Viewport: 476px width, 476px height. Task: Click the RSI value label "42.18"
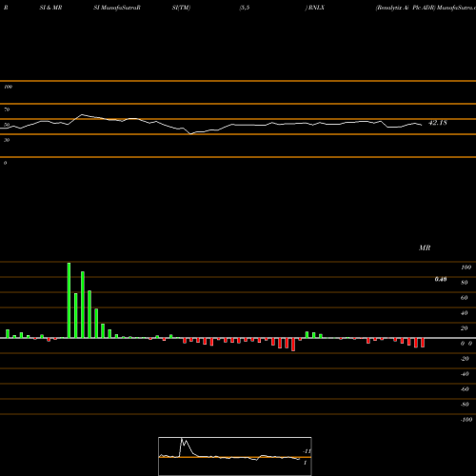click(x=438, y=123)
